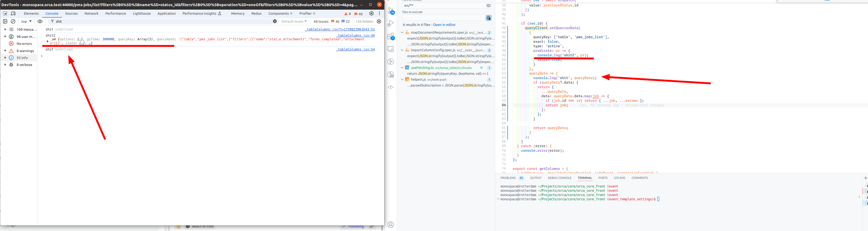Expand the 98 user messages group
This screenshot has height=231, width=868.
(x=5, y=37)
